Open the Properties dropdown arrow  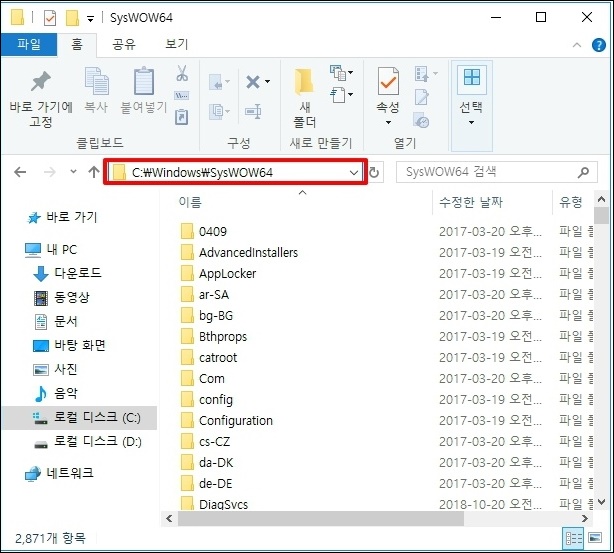tap(388, 123)
